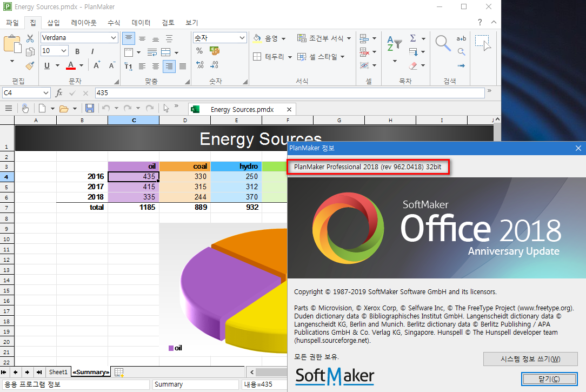Viewport: 586px width, 392px height.
Task: Open the 숫자 number format dropdown
Action: tap(242, 38)
